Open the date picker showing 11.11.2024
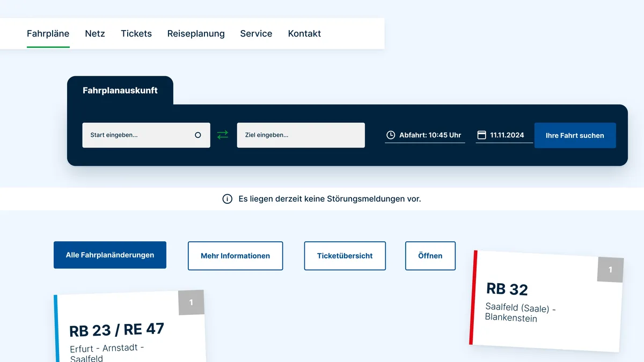 coord(504,135)
